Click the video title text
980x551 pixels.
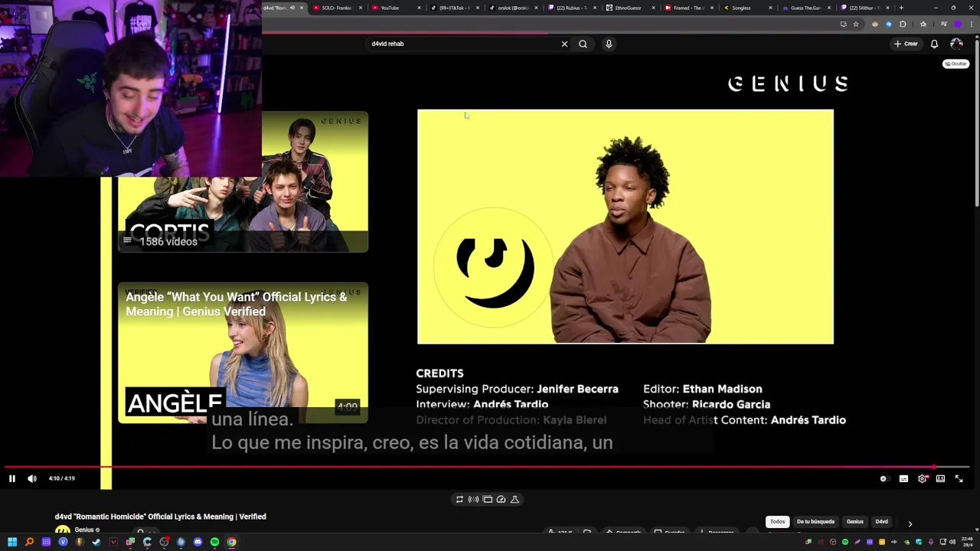point(161,517)
